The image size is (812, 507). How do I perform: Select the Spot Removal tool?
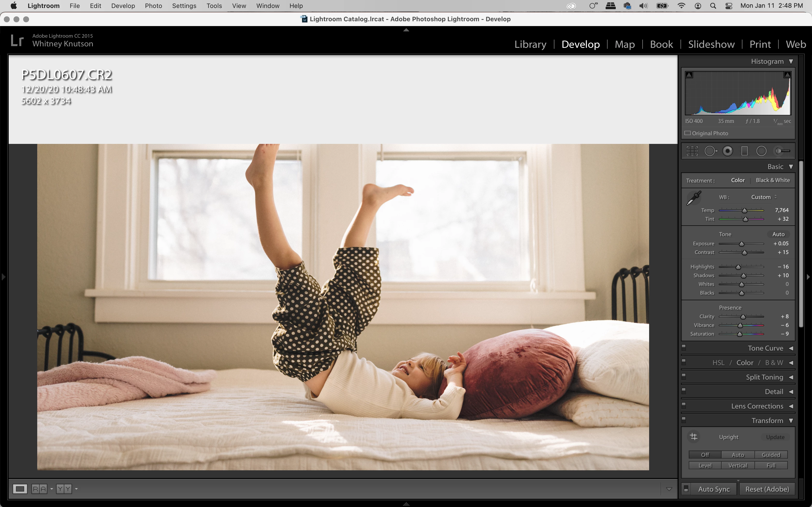(x=710, y=151)
